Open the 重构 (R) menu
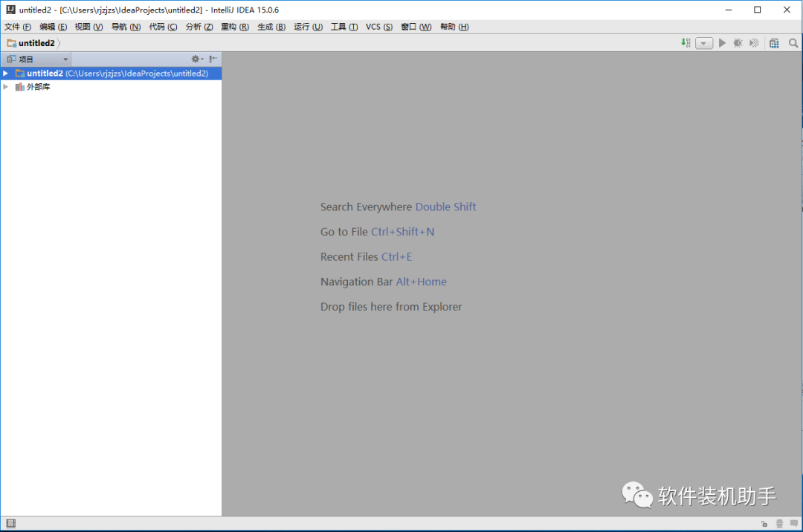The image size is (803, 532). 235,27
